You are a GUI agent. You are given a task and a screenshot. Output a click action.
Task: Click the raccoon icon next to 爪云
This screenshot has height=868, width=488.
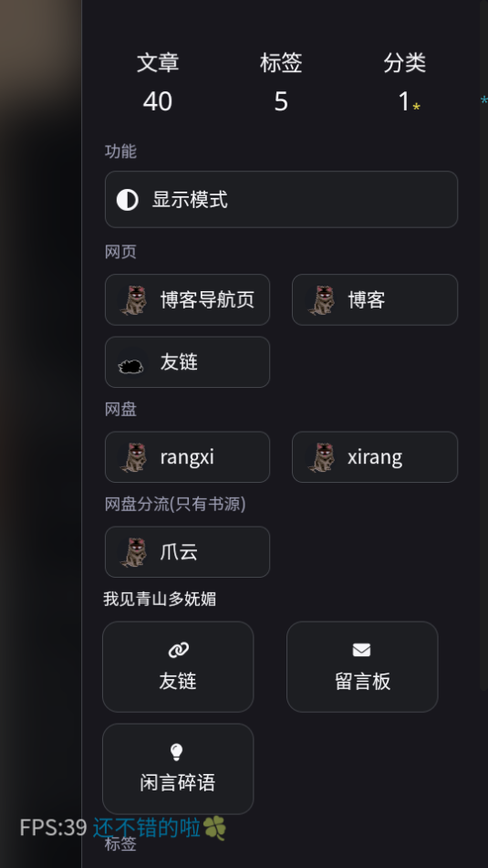pos(134,552)
